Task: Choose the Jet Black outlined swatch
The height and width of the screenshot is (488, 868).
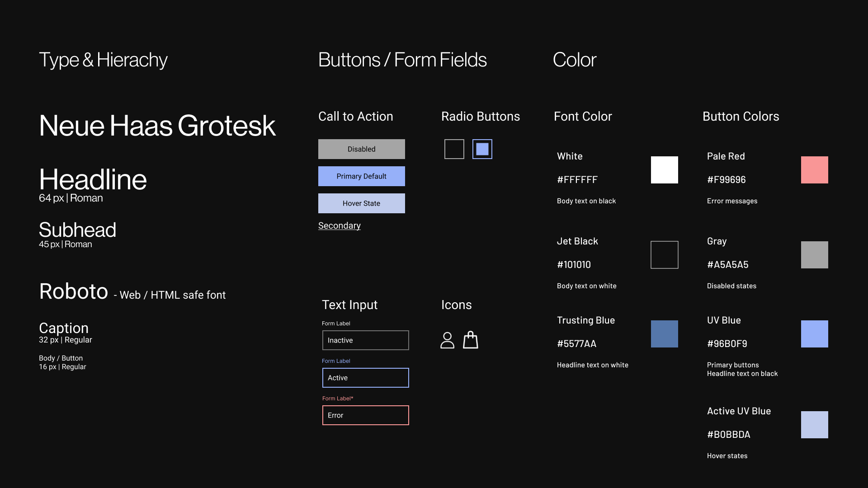Action: pos(664,255)
